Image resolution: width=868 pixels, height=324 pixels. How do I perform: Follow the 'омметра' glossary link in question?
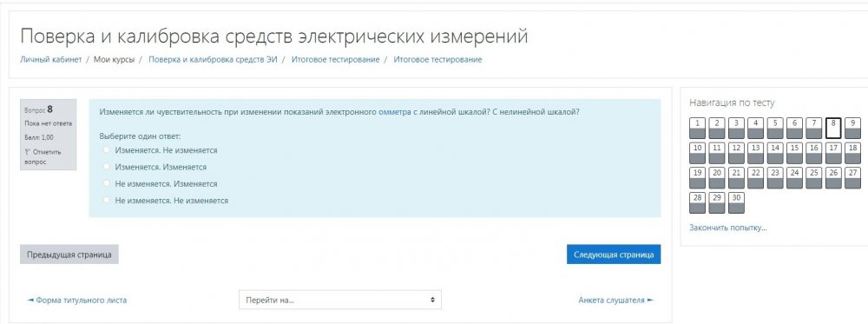(x=395, y=111)
